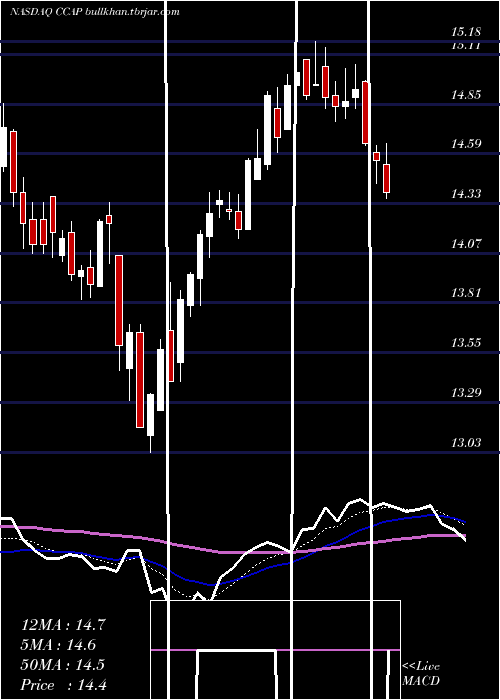Click the '12MA : 14.7' legend text
Screen dimensions: 500x700
tap(63, 625)
